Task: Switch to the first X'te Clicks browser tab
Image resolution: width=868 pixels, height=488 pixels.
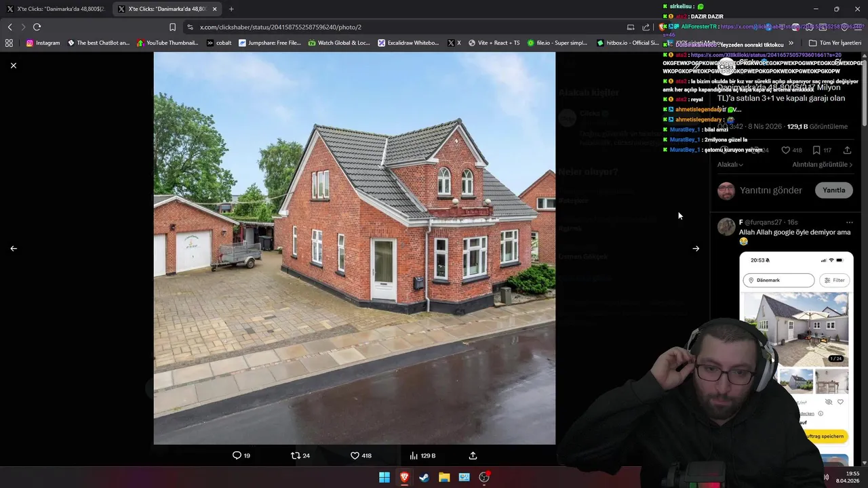Action: pyautogui.click(x=56, y=9)
